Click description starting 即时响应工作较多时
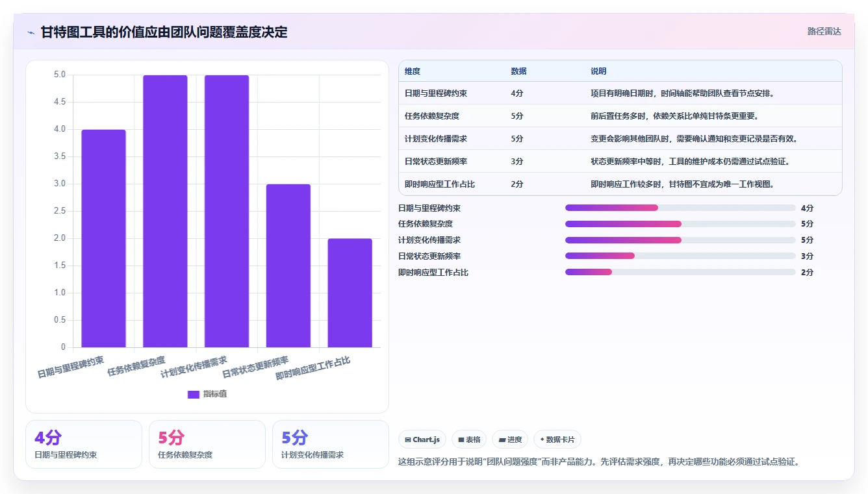Screen dimensions: 868x494 [682, 184]
